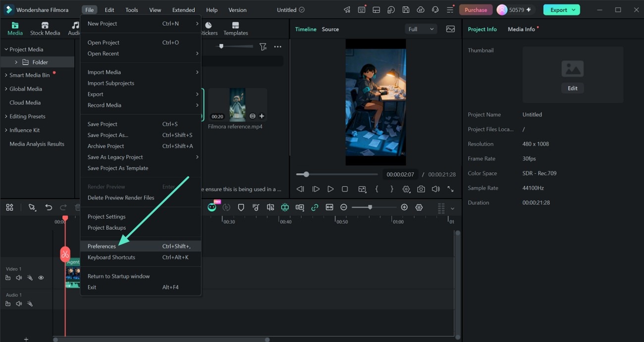The width and height of the screenshot is (644, 342).
Task: Click the shield marker icon in timeline toolbar
Action: pos(241,207)
